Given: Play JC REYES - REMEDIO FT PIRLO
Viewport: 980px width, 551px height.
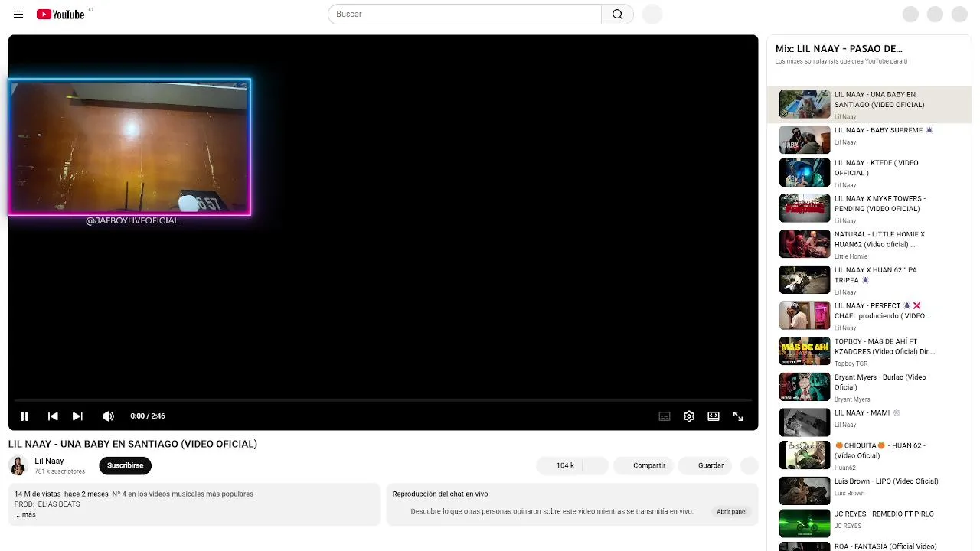Looking at the screenshot, I should pyautogui.click(x=869, y=523).
